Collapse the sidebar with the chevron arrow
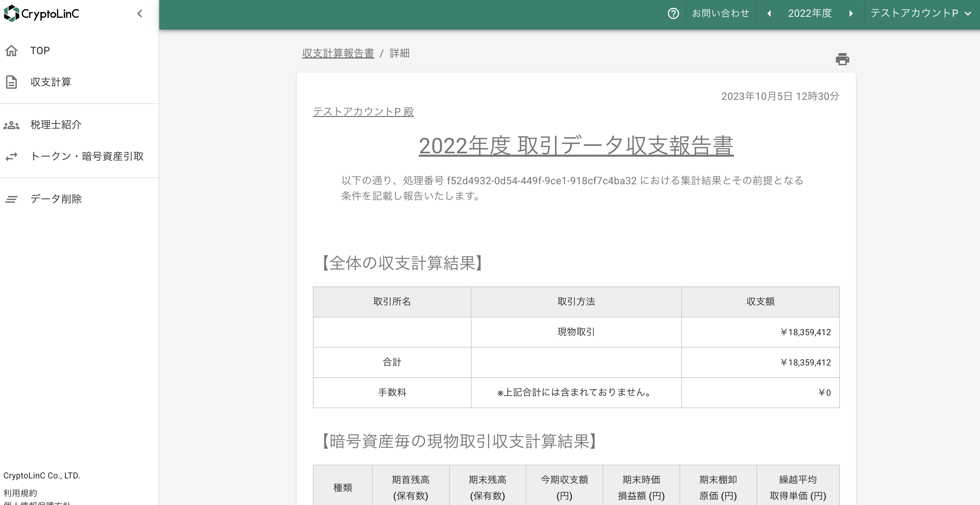 [x=139, y=14]
